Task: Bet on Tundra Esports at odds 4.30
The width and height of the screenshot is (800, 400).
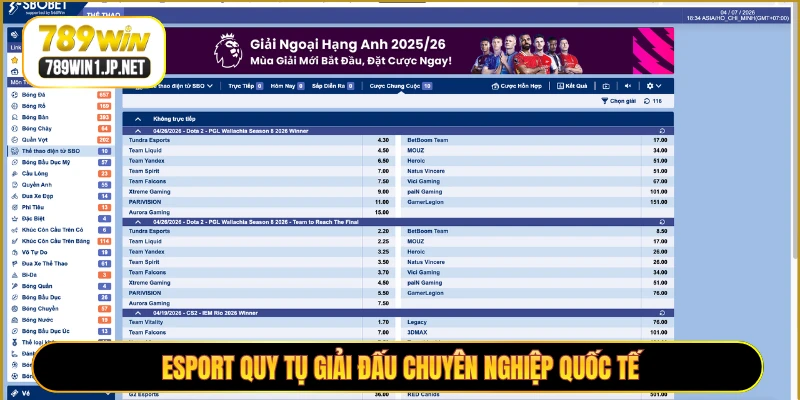Action: (382, 140)
